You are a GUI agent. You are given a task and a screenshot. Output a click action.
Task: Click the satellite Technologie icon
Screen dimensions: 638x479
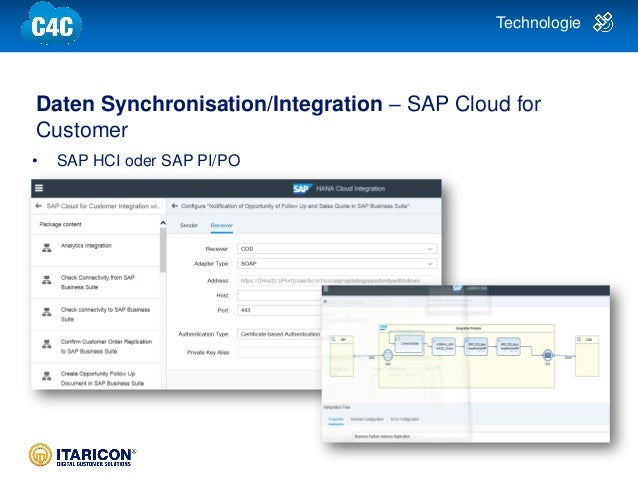(x=603, y=23)
